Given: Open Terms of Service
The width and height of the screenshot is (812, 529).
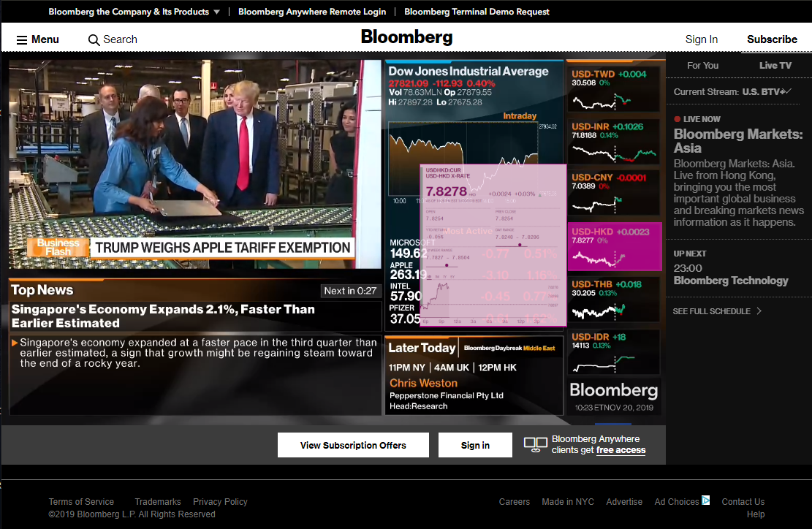Looking at the screenshot, I should [81, 501].
